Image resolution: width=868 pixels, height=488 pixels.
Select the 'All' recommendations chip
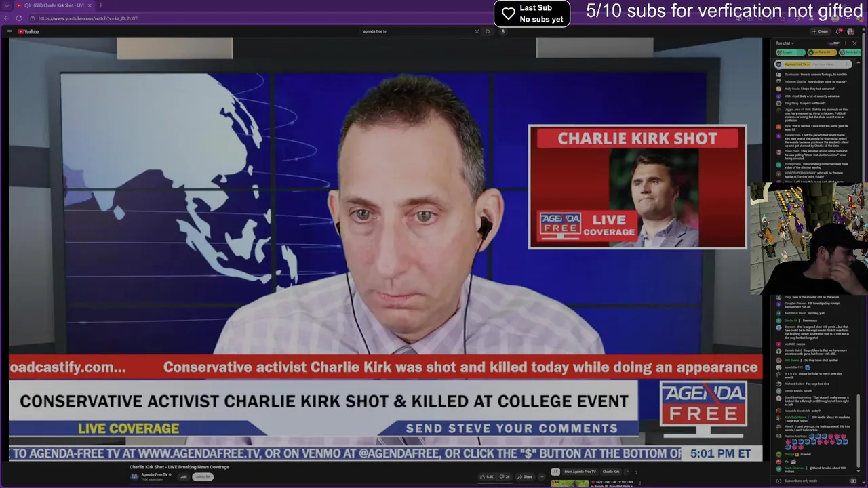(555, 472)
